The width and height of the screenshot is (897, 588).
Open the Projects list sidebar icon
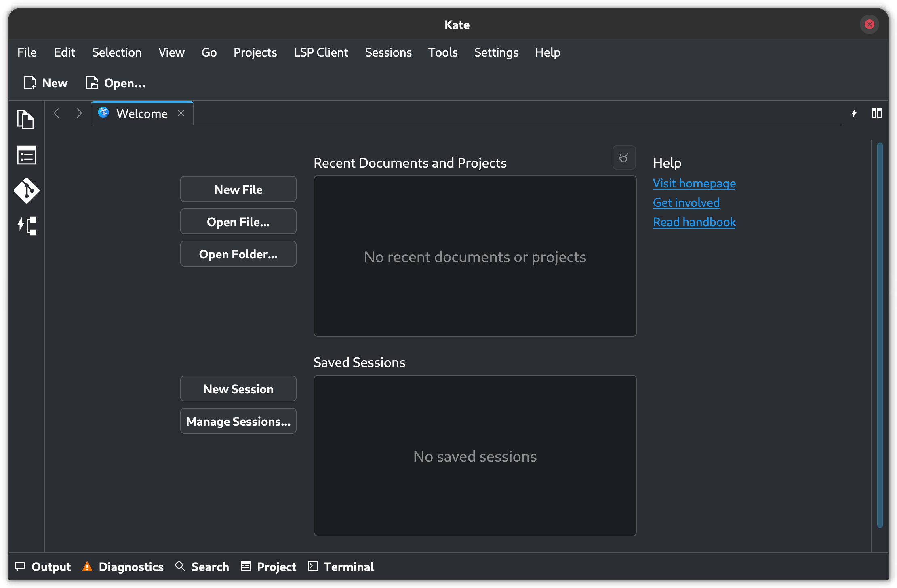click(x=27, y=155)
